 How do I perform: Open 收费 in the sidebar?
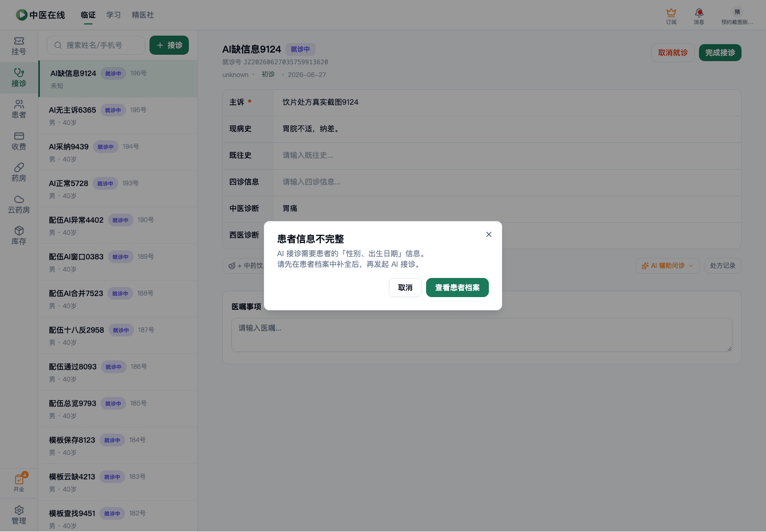(x=19, y=141)
